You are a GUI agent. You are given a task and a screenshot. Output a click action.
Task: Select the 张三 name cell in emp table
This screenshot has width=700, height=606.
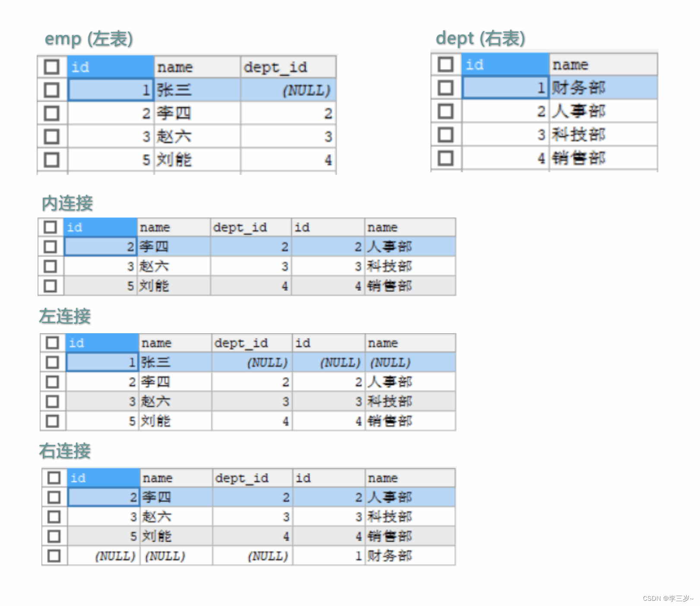click(x=197, y=90)
